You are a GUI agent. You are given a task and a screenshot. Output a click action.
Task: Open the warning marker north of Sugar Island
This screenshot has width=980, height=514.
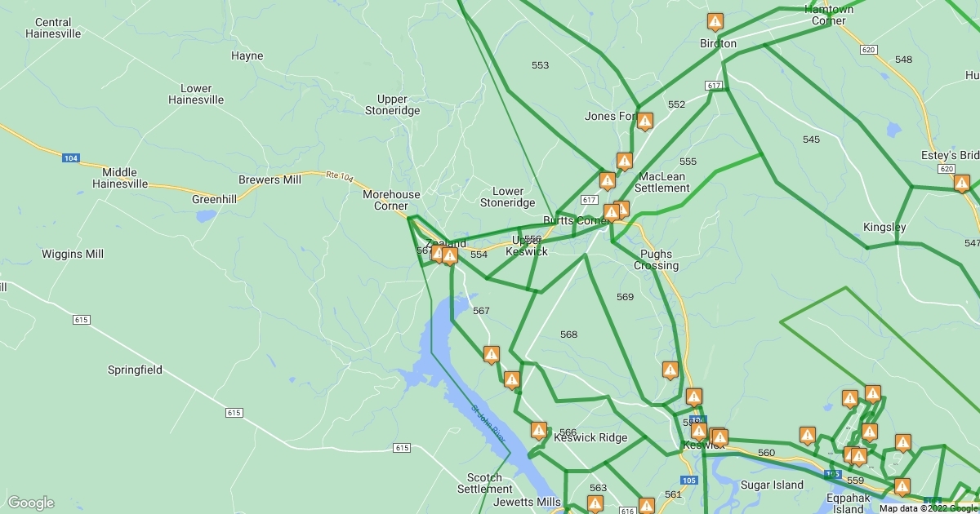coord(808,436)
